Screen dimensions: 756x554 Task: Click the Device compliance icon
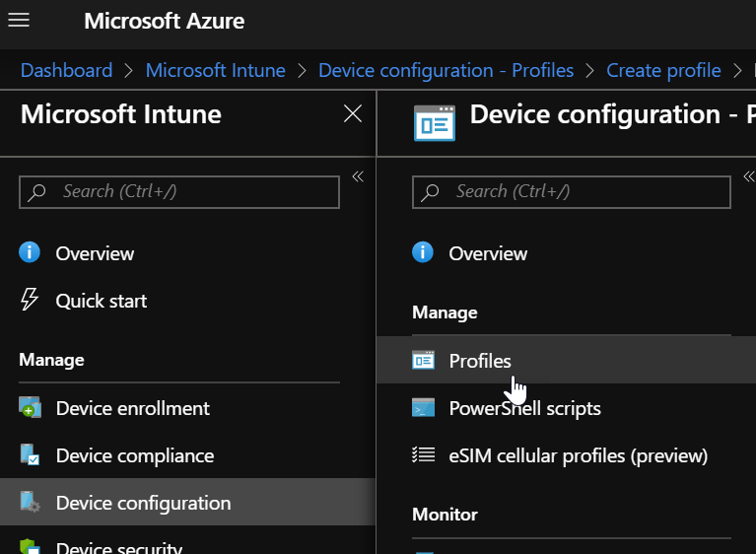point(30,455)
